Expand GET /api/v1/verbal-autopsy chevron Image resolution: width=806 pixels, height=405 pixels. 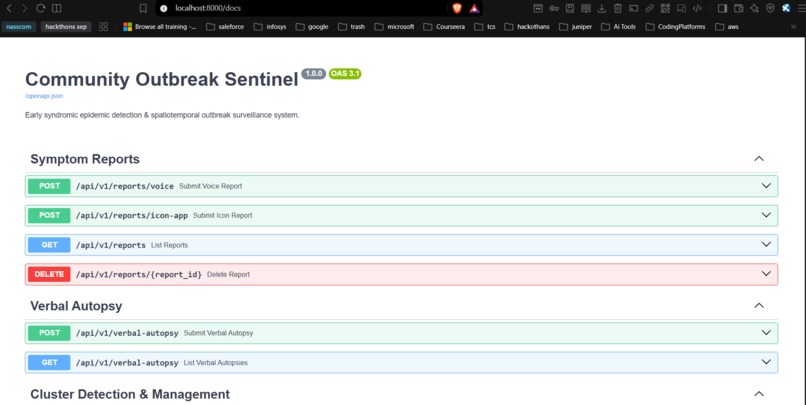coord(766,362)
